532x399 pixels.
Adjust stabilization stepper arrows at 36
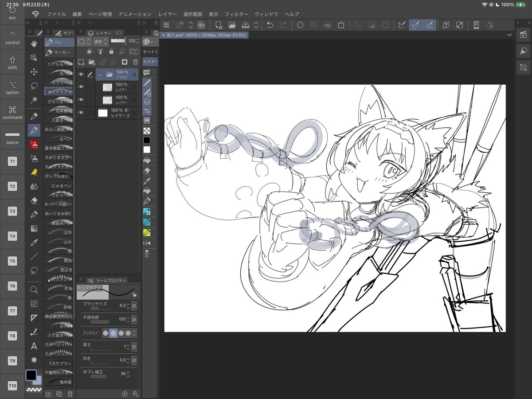(x=128, y=374)
